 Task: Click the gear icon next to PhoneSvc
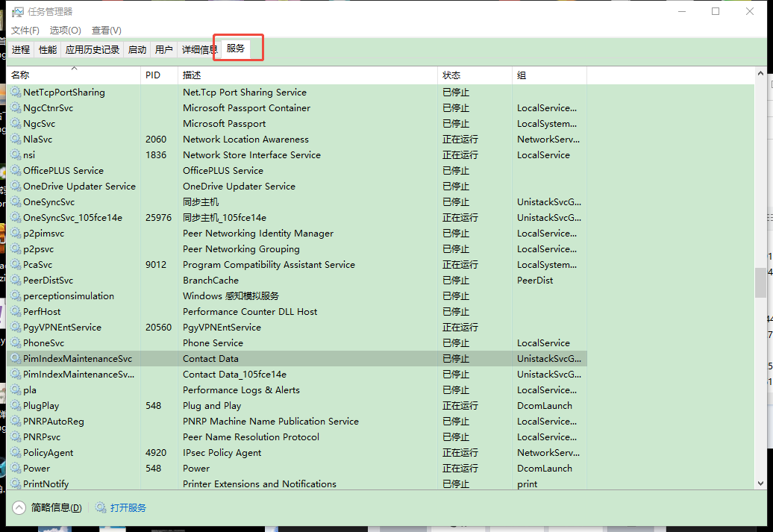click(x=16, y=342)
